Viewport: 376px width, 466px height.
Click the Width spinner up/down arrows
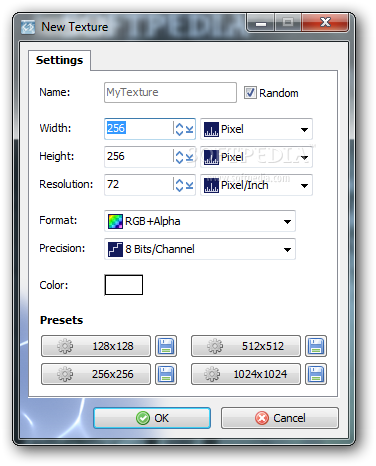coord(179,129)
